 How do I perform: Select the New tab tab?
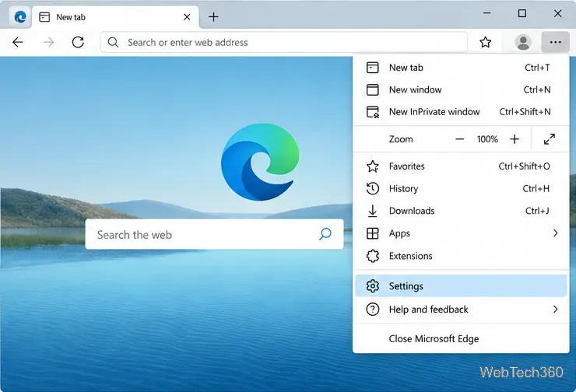coord(115,17)
